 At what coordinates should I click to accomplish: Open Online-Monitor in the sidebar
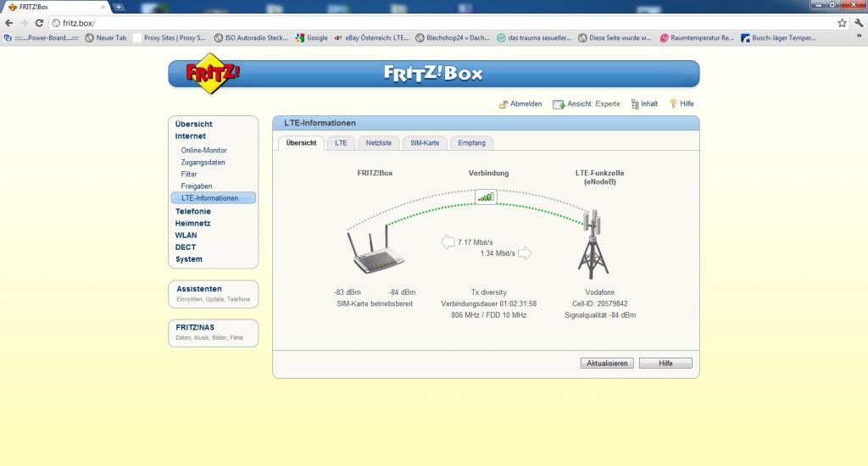[203, 151]
